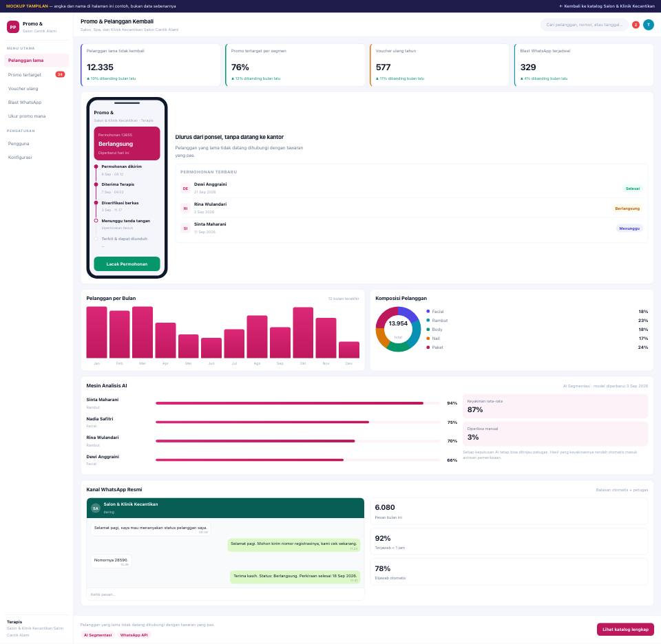Click the Paket legend color dot
Screen dimensions: 661x644
tap(428, 347)
